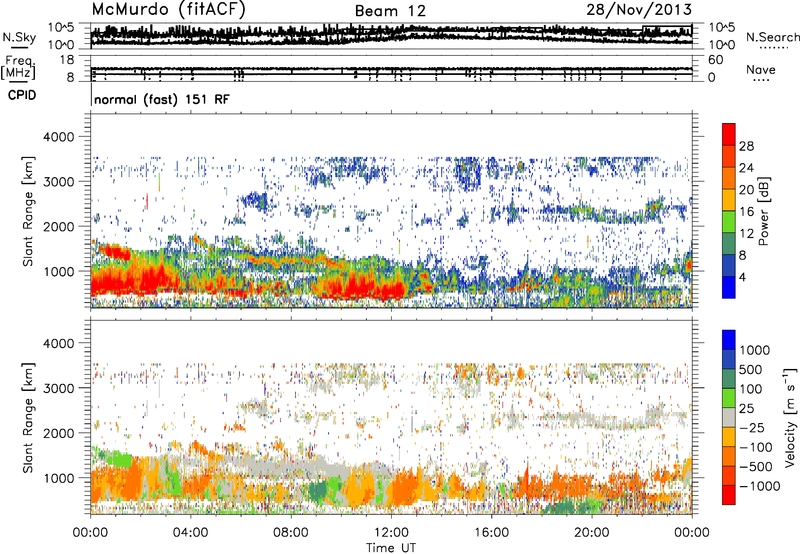Viewport: 800px width, 554px height.
Task: Click the red high-power echo near 01:00 UT
Action: click(x=115, y=253)
